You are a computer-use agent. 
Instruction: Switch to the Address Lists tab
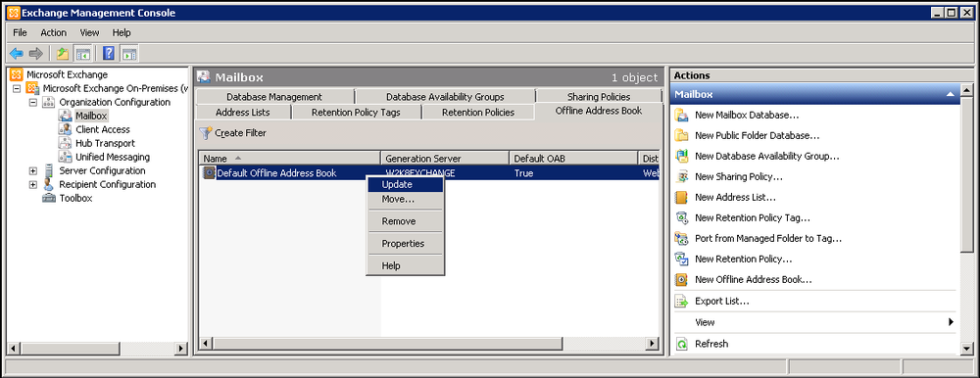pyautogui.click(x=242, y=113)
